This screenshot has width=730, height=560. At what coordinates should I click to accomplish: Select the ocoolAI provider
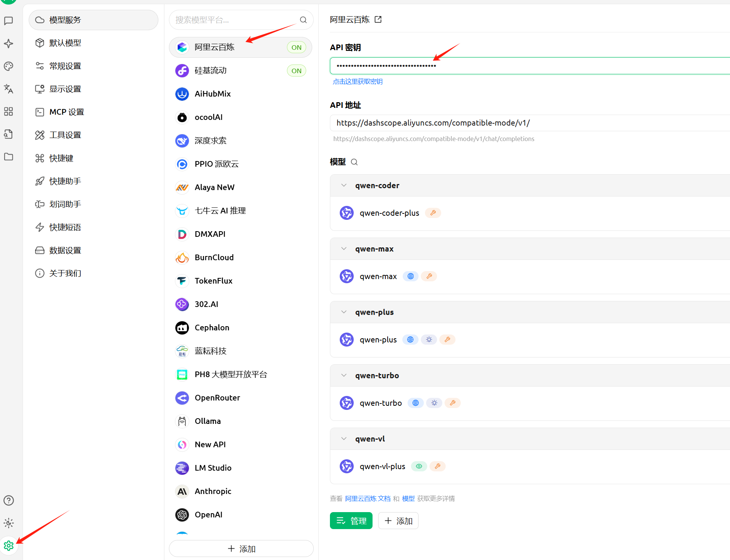click(x=241, y=117)
